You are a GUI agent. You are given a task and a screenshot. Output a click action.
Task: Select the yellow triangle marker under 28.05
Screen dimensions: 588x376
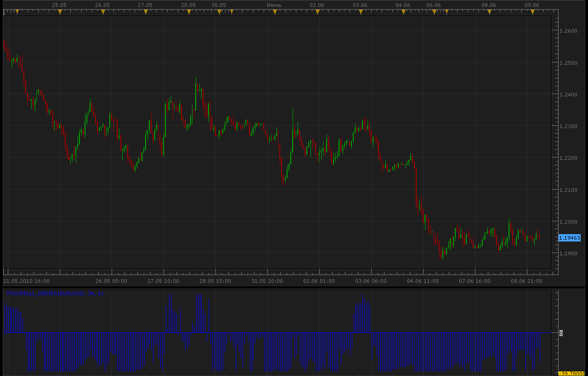tap(189, 12)
